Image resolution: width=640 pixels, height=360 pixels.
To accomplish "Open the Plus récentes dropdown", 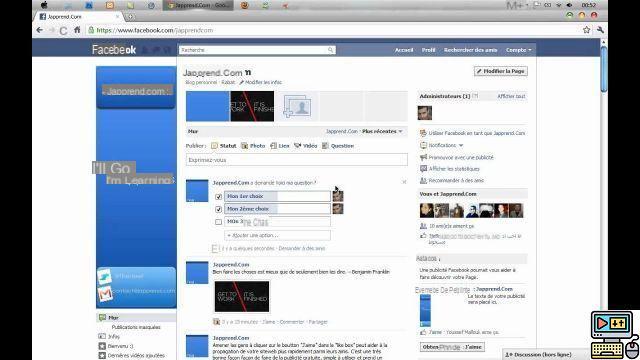I will click(x=382, y=131).
